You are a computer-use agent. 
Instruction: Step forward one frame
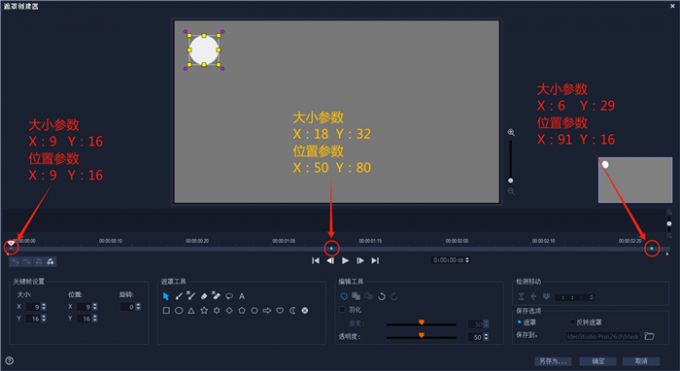pos(360,260)
